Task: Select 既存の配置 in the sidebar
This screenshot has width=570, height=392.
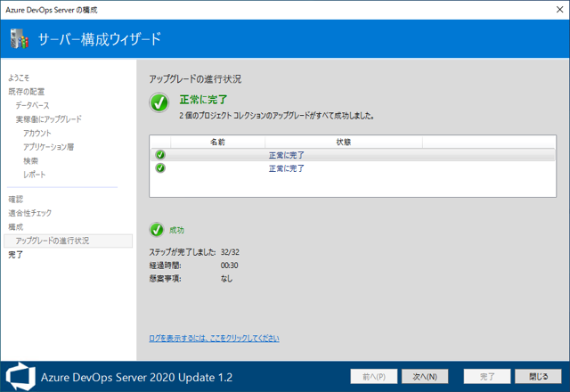Action: click(26, 92)
